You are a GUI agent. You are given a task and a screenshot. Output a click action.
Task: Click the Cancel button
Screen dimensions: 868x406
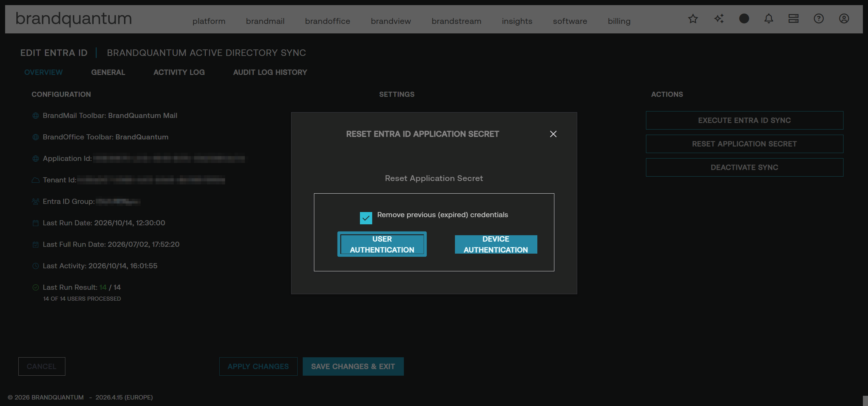pos(42,366)
